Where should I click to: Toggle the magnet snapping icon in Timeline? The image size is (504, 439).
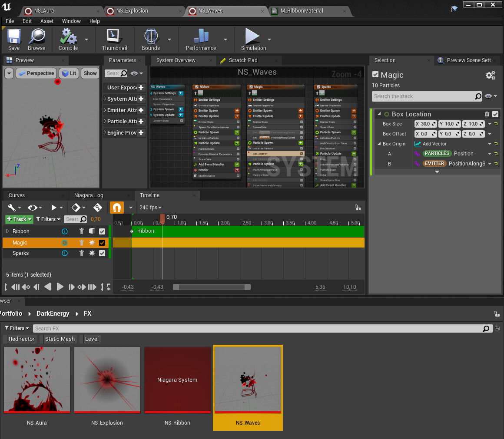[x=116, y=208]
